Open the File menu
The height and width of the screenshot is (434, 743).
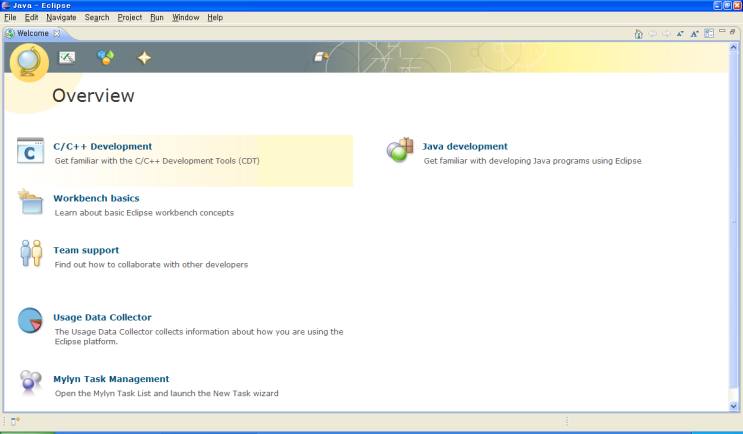(10, 18)
